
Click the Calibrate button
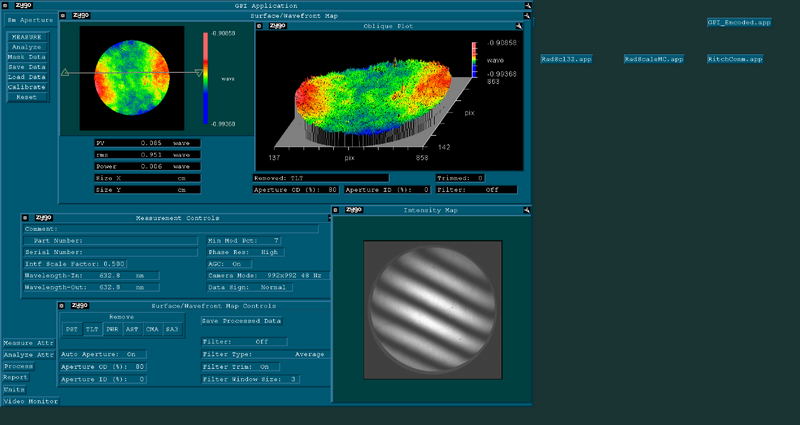tap(27, 87)
